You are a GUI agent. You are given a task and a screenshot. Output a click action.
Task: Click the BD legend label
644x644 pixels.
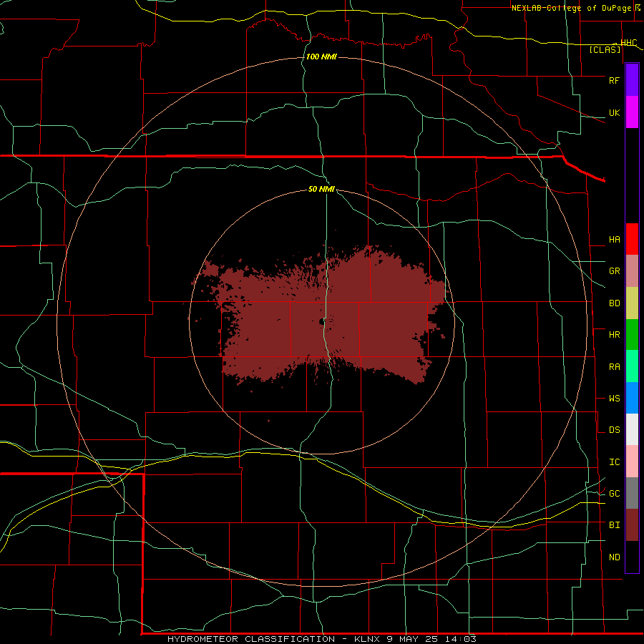[x=615, y=303]
